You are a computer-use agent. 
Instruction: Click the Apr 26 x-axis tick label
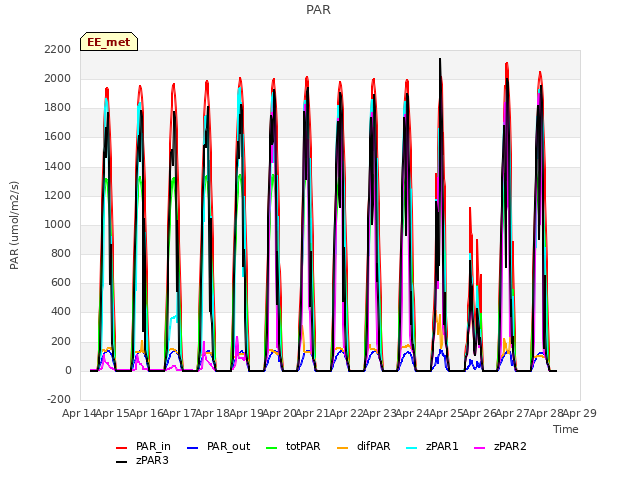[480, 413]
